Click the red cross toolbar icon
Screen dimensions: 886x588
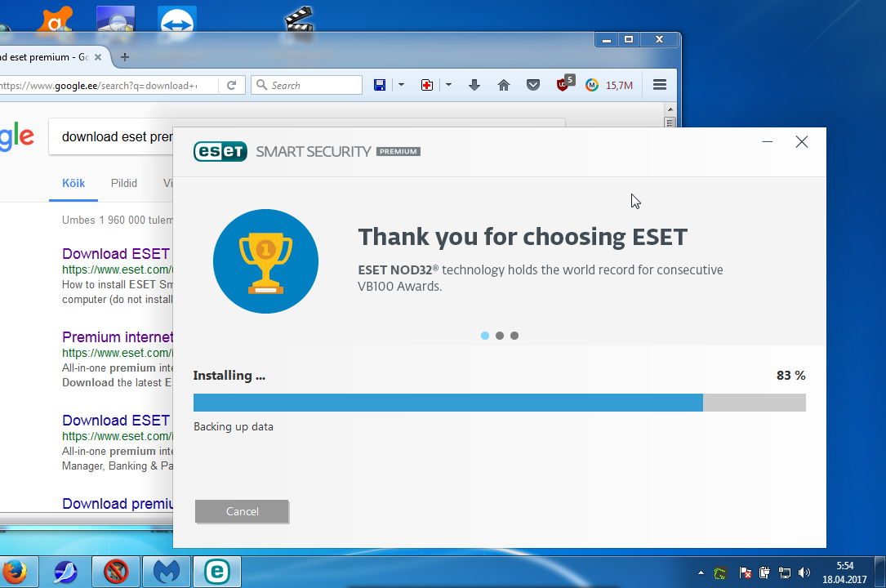point(427,85)
